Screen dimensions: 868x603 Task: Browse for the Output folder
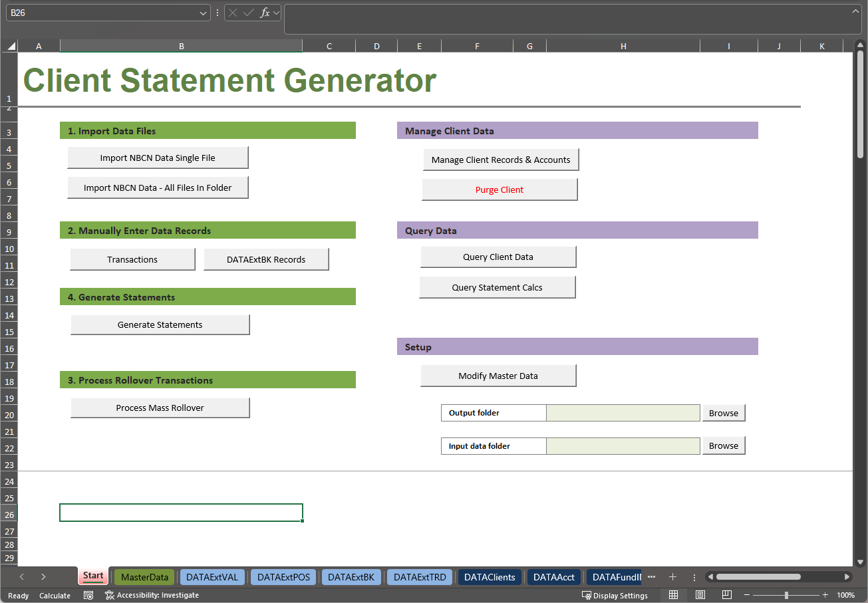[723, 412]
